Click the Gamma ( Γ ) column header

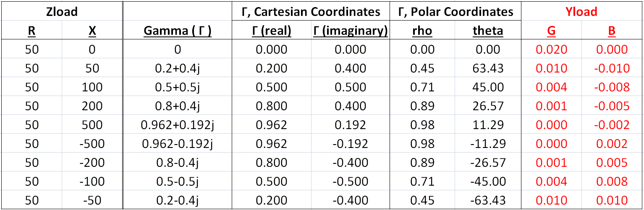[x=177, y=31]
